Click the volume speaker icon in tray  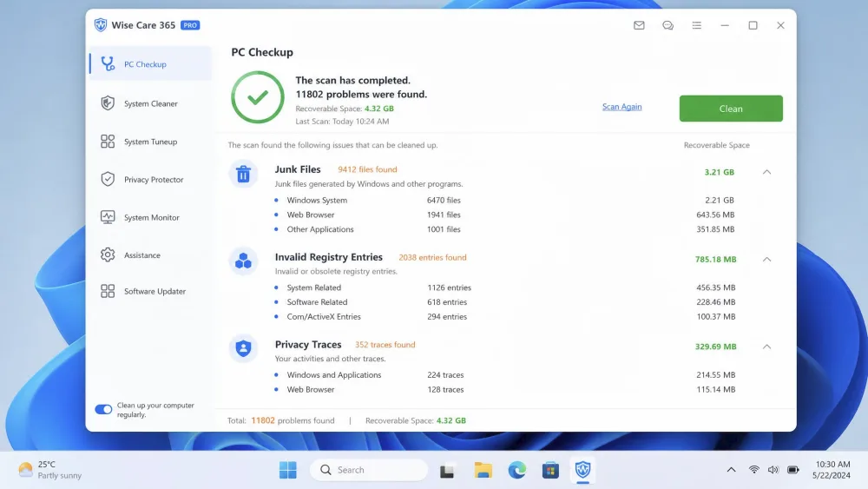point(773,470)
